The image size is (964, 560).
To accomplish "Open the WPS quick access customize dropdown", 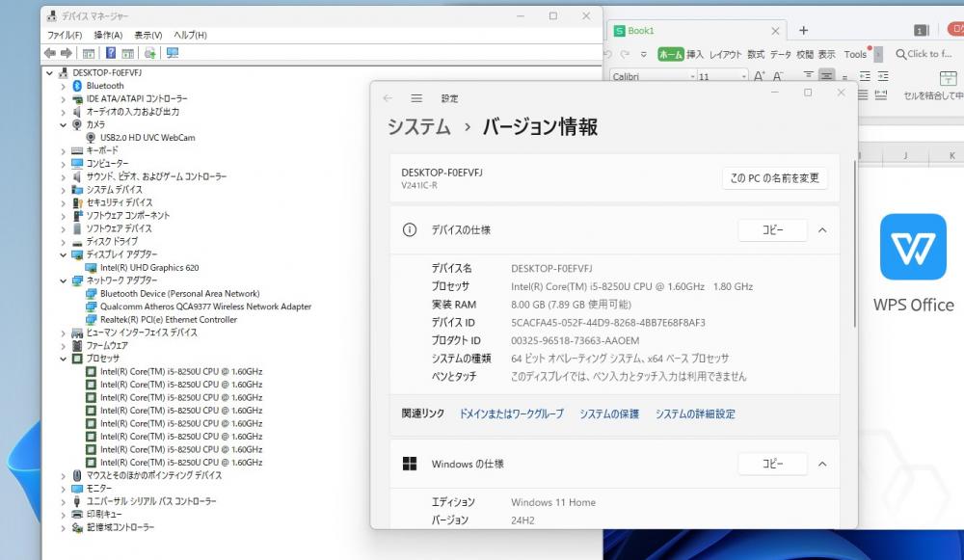I will point(644,54).
